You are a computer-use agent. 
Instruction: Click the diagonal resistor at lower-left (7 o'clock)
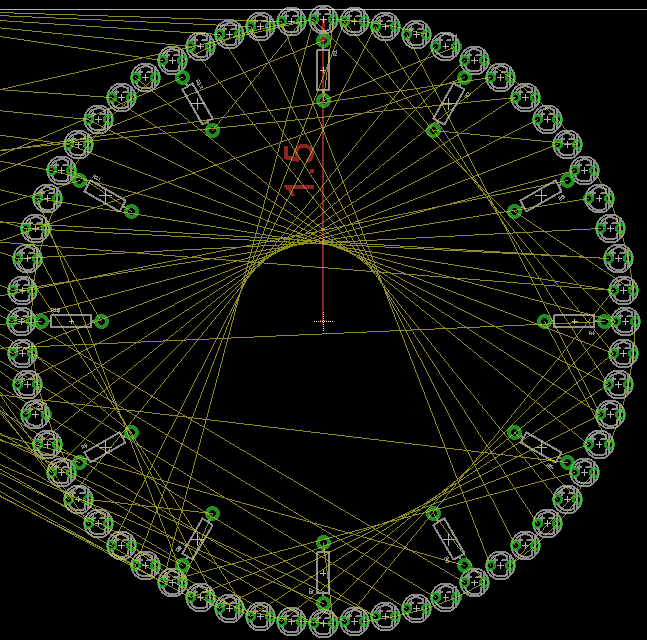point(197,539)
